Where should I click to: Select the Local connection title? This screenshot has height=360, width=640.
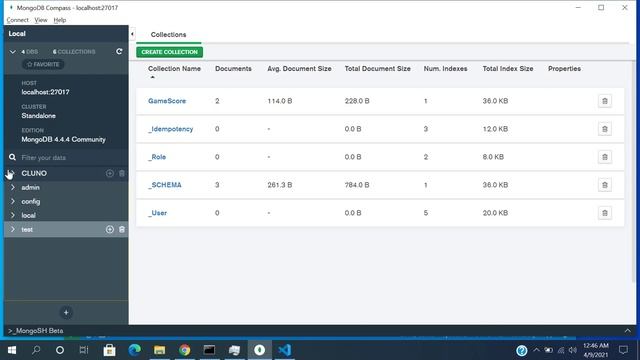coord(17,33)
